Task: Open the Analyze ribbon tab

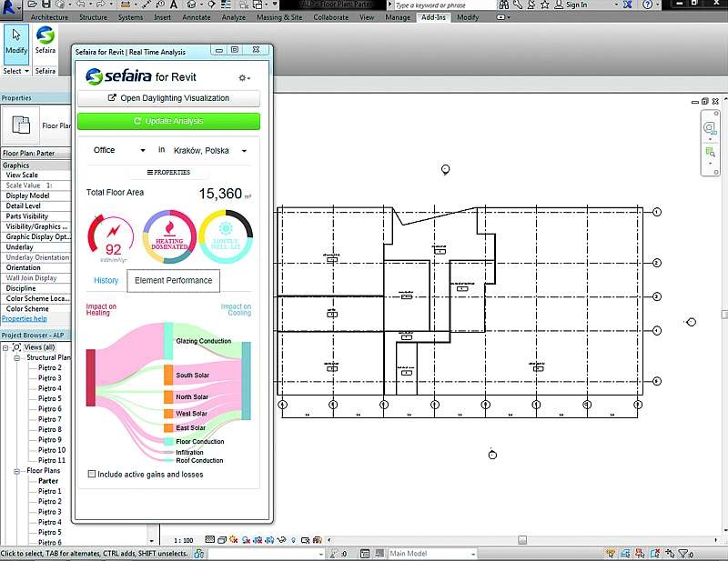Action: coord(234,17)
